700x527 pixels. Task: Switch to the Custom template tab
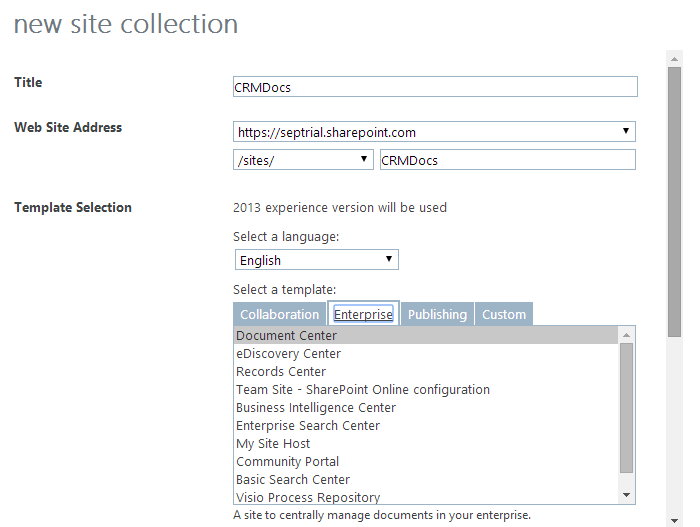pyautogui.click(x=504, y=314)
